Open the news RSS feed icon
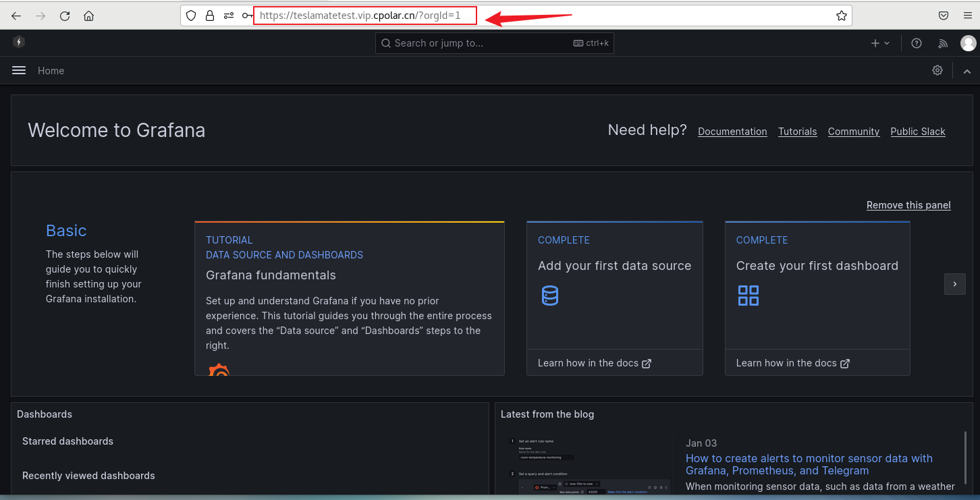This screenshot has height=500, width=980. coord(943,43)
